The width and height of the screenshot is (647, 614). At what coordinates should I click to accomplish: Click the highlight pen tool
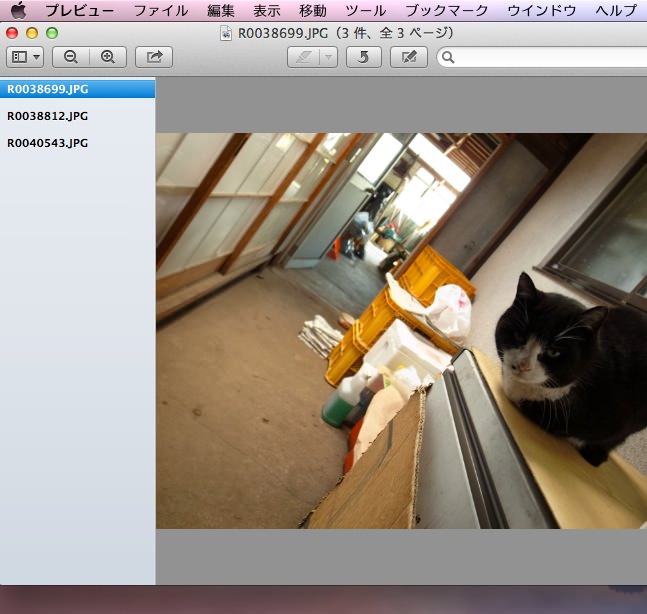coord(303,57)
